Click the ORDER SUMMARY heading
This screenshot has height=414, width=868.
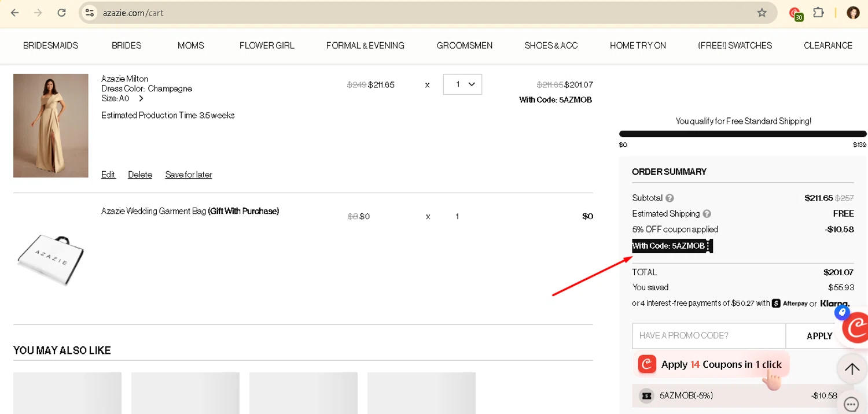click(669, 172)
